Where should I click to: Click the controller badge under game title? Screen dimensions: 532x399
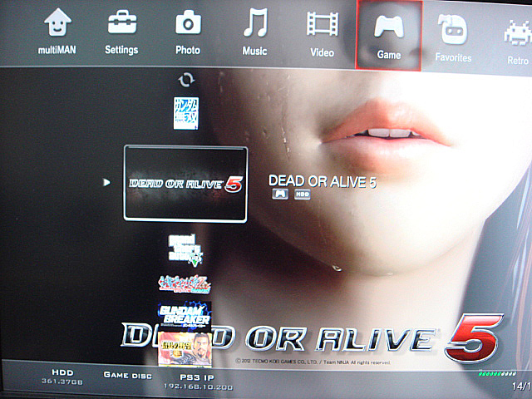(280, 194)
